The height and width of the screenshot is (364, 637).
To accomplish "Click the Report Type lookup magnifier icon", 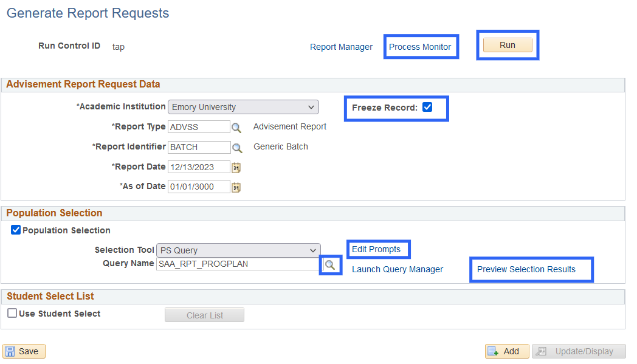I will pos(237,128).
